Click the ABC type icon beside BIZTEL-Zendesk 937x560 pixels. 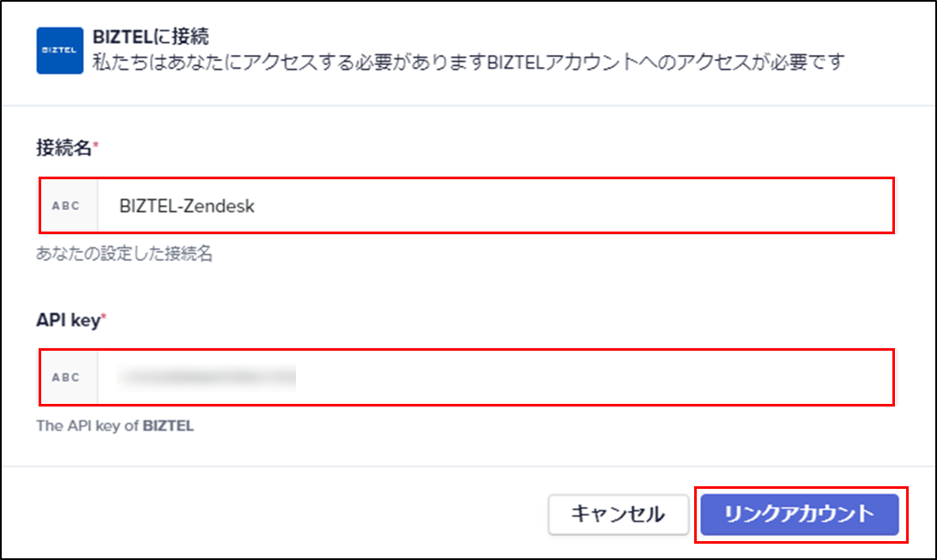[x=66, y=206]
